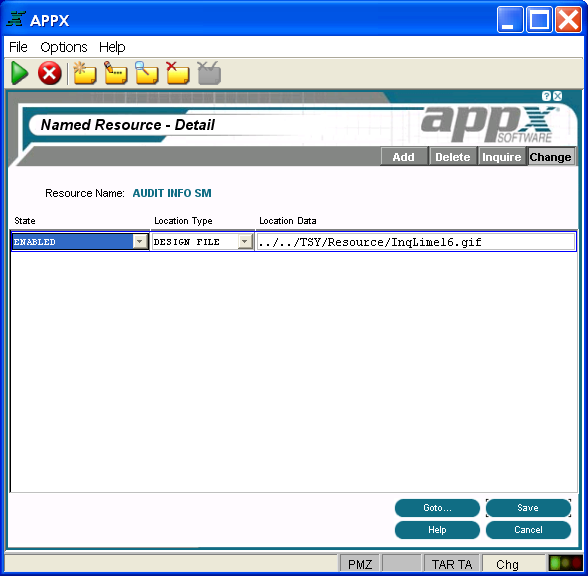Click the Save button
This screenshot has height=576, width=588.
(528, 508)
